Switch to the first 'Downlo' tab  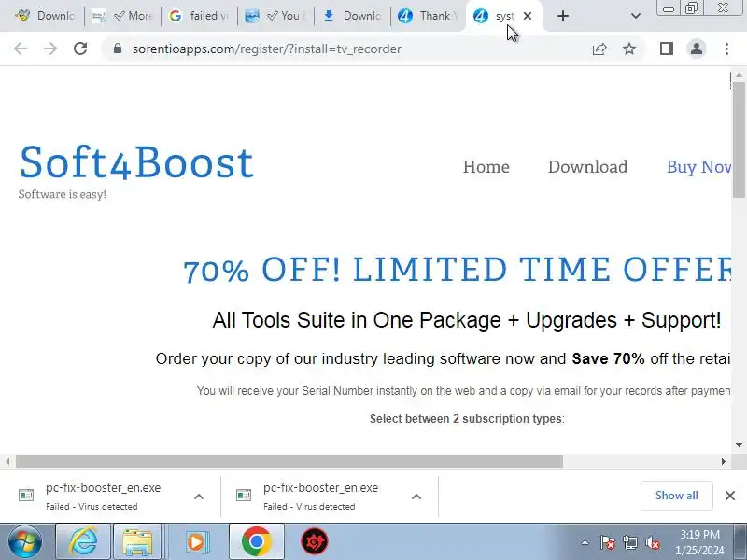(x=45, y=16)
